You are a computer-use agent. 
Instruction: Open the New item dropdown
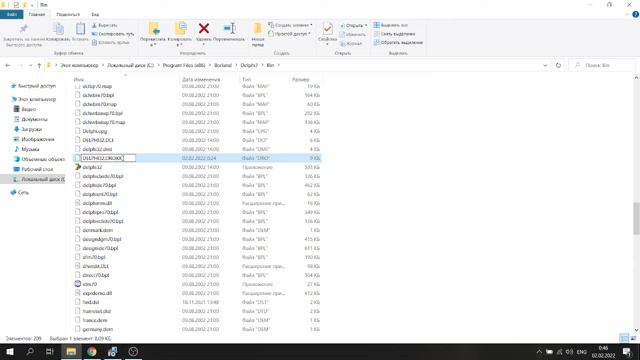click(x=290, y=25)
